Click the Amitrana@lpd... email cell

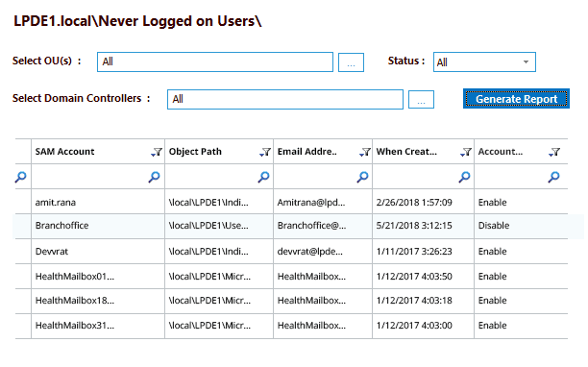[x=323, y=202]
